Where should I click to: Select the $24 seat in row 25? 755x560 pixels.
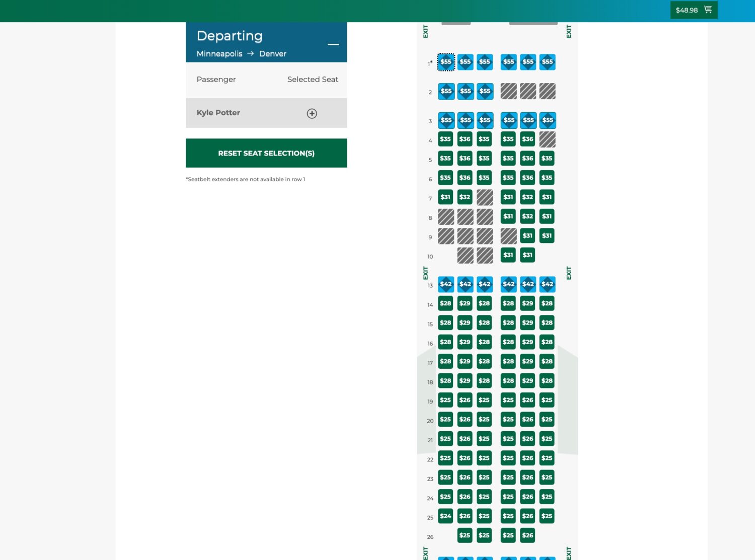click(445, 516)
